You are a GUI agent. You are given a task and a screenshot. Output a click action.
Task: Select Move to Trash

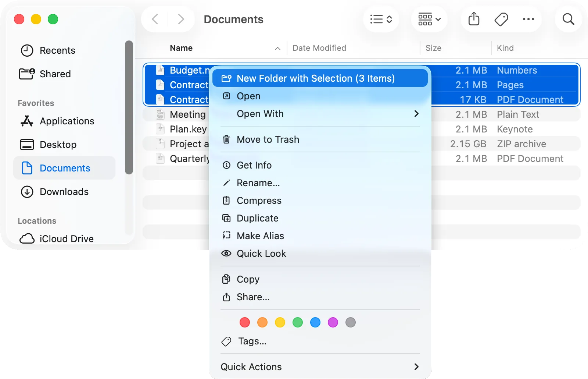click(x=320, y=139)
